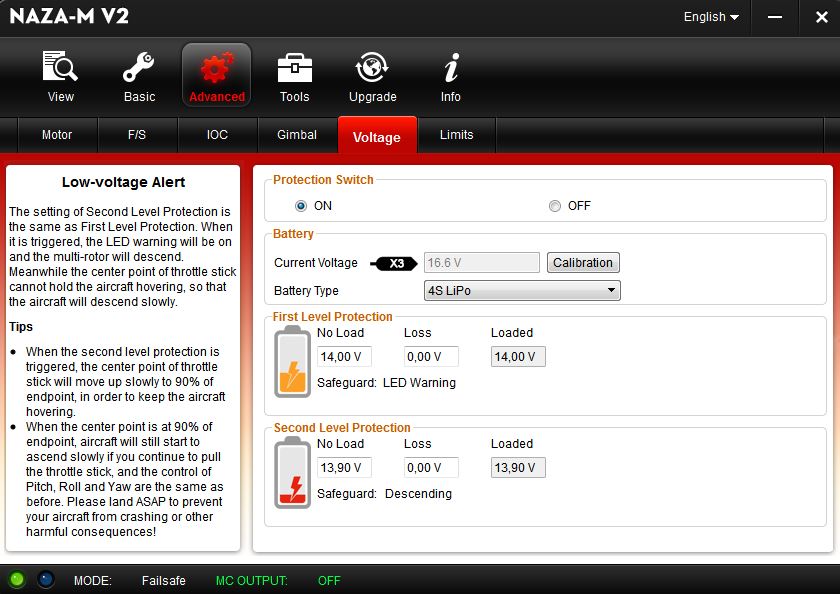Image resolution: width=840 pixels, height=594 pixels.
Task: Click the MC OUTPUT 'OFF' status
Action: [329, 581]
